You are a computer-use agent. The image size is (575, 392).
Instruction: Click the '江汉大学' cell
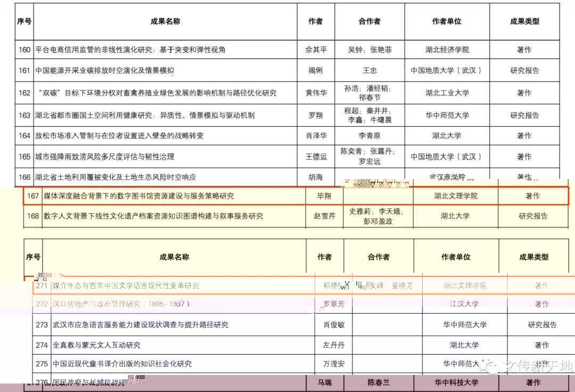point(464,304)
